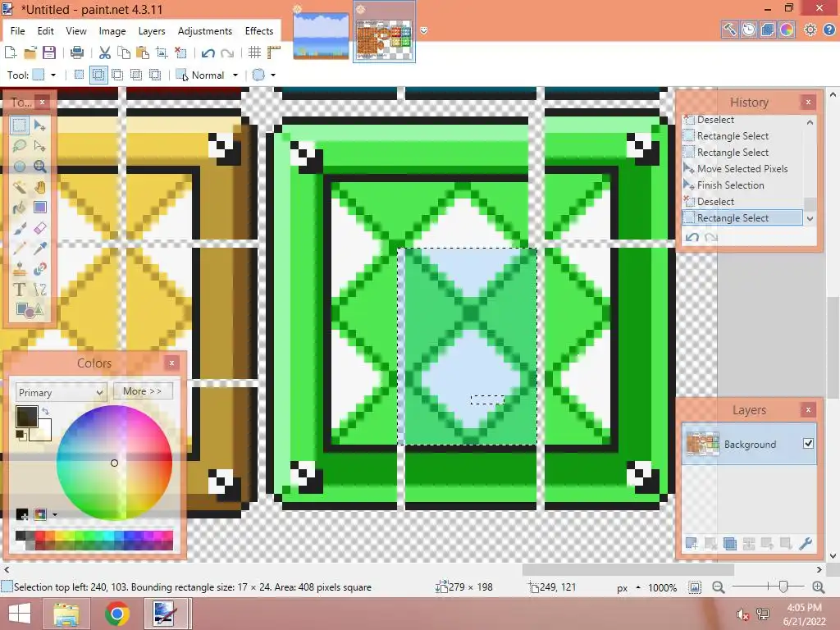Pick the Lasso Select tool
The width and height of the screenshot is (840, 630).
[20, 146]
